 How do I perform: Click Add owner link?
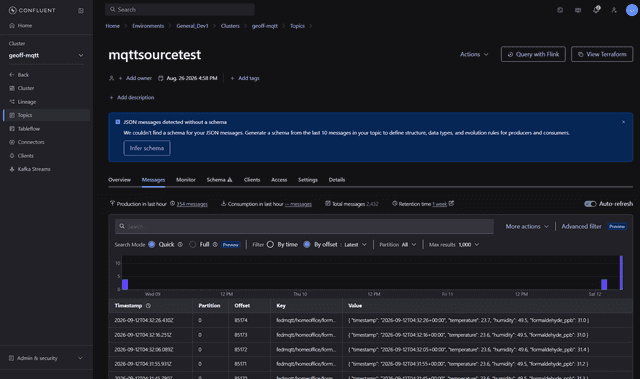pyautogui.click(x=135, y=78)
